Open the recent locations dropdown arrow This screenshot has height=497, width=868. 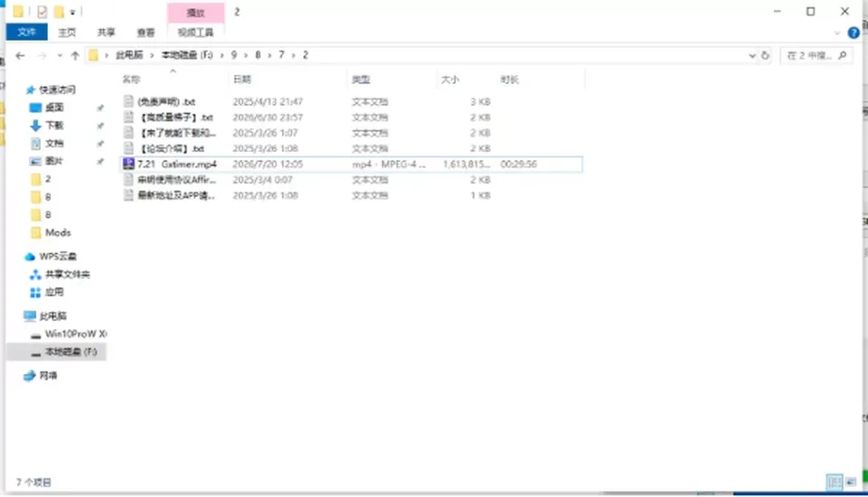point(60,55)
